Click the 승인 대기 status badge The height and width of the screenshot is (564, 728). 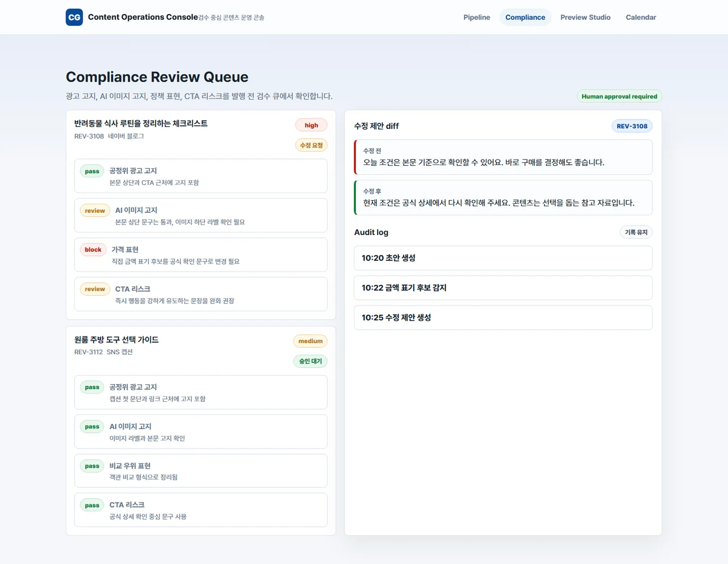(310, 361)
